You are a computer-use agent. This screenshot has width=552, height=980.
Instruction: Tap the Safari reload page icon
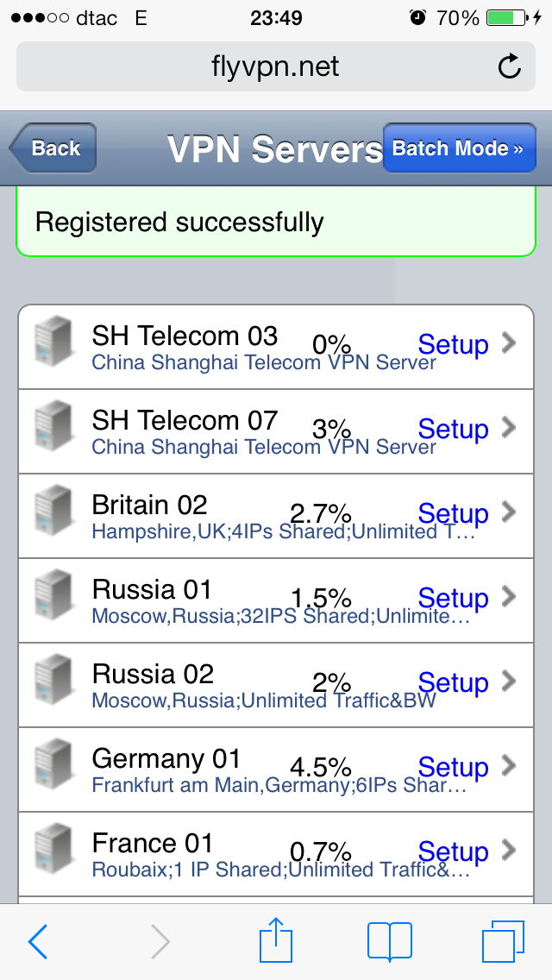point(510,66)
